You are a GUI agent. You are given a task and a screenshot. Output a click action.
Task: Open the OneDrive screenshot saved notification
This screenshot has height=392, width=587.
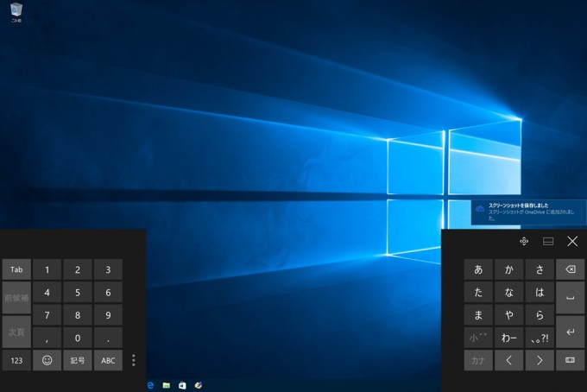[528, 212]
